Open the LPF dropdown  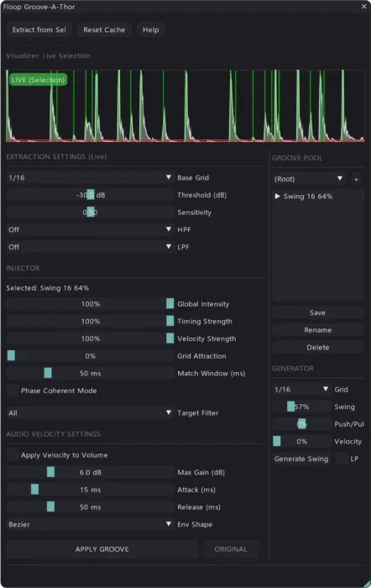click(91, 247)
